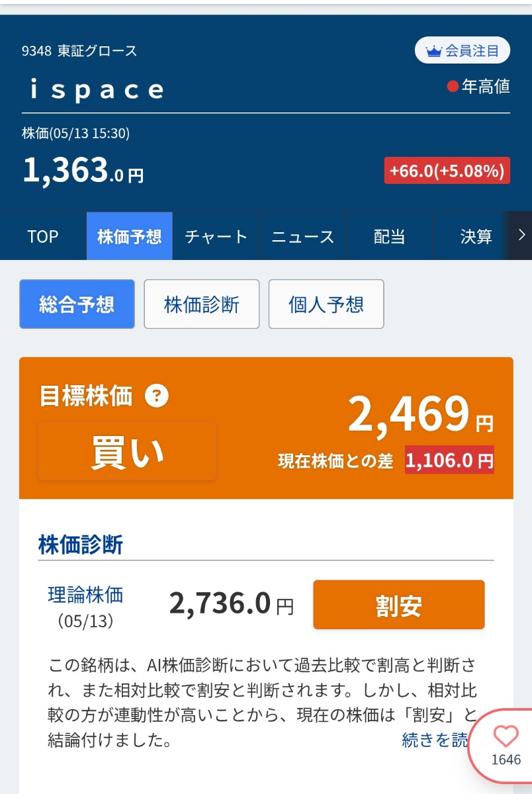This screenshot has height=794, width=532.
Task: Tap the crown 会員注目 badge
Action: click(463, 51)
